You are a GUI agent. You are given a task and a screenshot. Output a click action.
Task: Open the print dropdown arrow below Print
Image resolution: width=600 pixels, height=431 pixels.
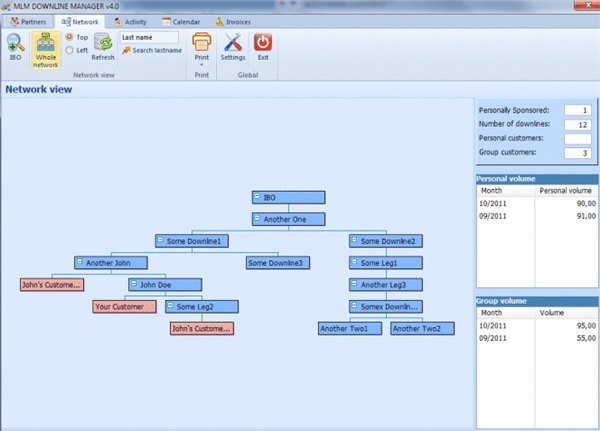202,65
